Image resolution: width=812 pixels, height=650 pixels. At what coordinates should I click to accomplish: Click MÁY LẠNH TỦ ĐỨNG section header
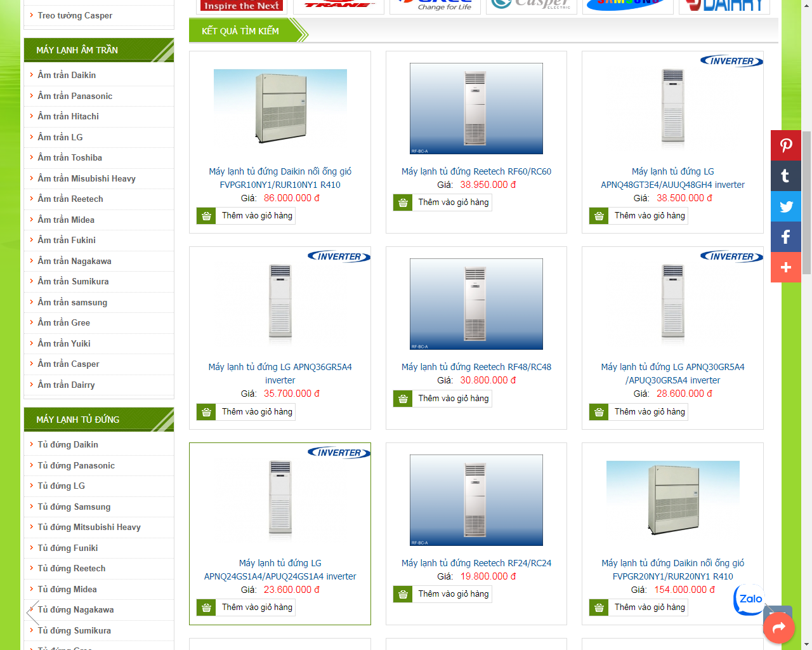tap(99, 420)
